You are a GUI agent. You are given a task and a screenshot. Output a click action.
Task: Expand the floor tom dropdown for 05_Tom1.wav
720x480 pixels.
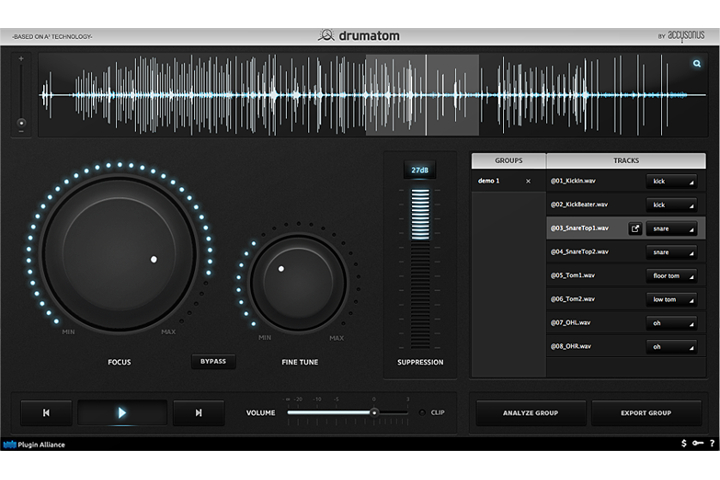[669, 275]
